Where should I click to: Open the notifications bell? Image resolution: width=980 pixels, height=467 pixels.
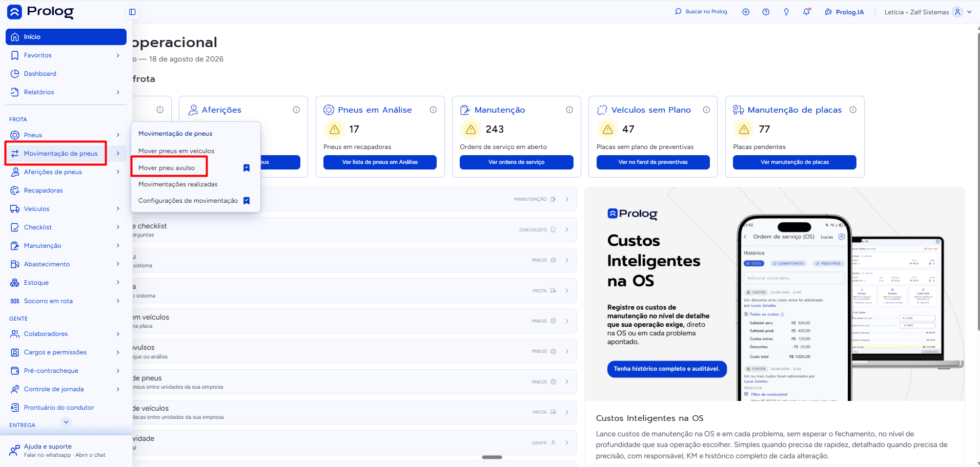[806, 12]
